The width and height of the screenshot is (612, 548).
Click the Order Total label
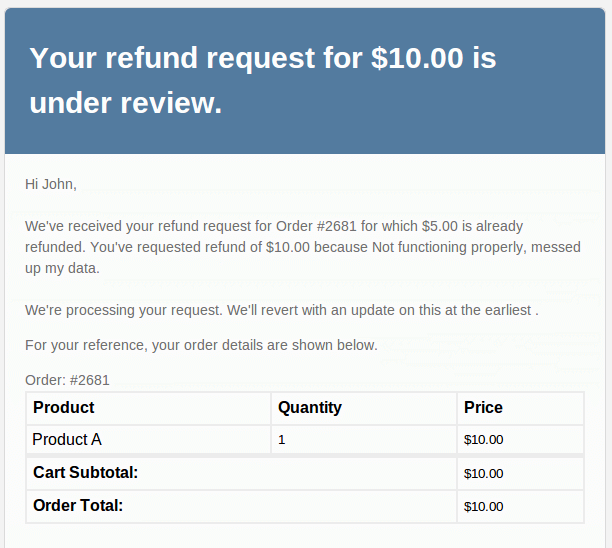(x=78, y=505)
